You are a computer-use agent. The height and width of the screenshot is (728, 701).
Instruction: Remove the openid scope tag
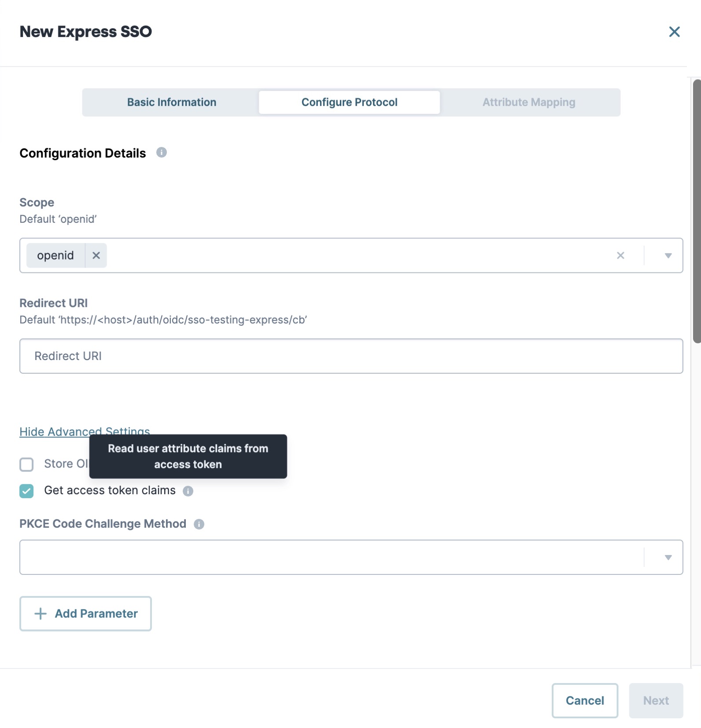[96, 255]
